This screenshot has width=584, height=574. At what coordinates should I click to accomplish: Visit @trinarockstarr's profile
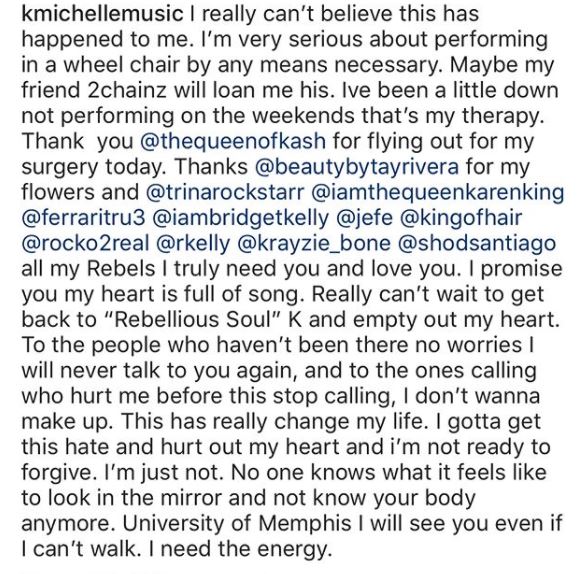(225, 192)
